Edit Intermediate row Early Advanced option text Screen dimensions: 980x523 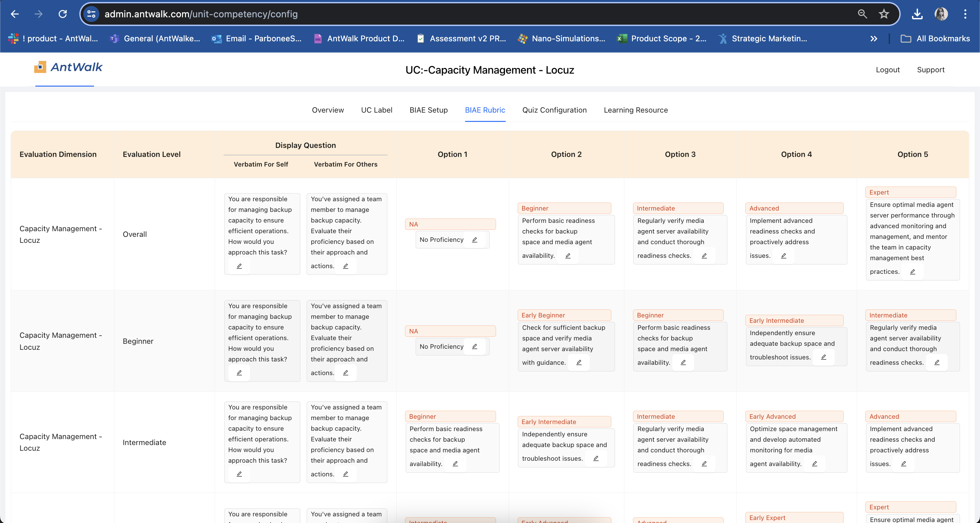(x=815, y=464)
